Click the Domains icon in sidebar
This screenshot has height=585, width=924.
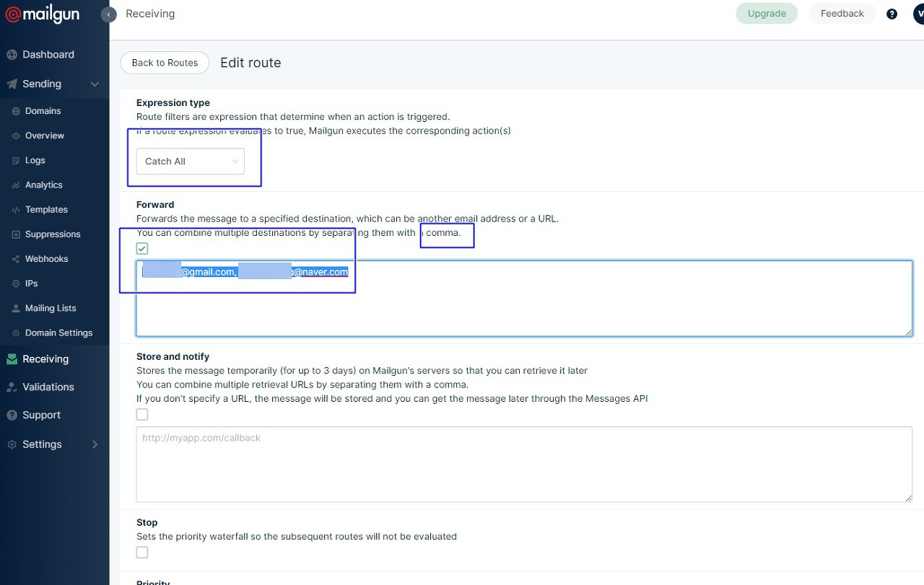(16, 111)
